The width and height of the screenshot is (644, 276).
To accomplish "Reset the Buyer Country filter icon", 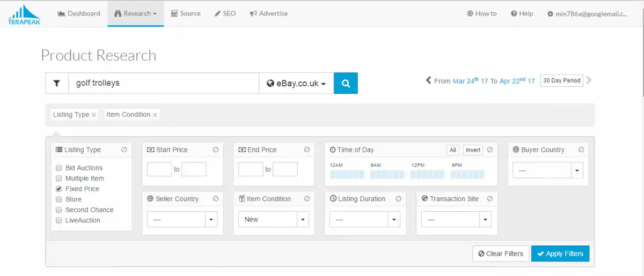I will (x=581, y=150).
